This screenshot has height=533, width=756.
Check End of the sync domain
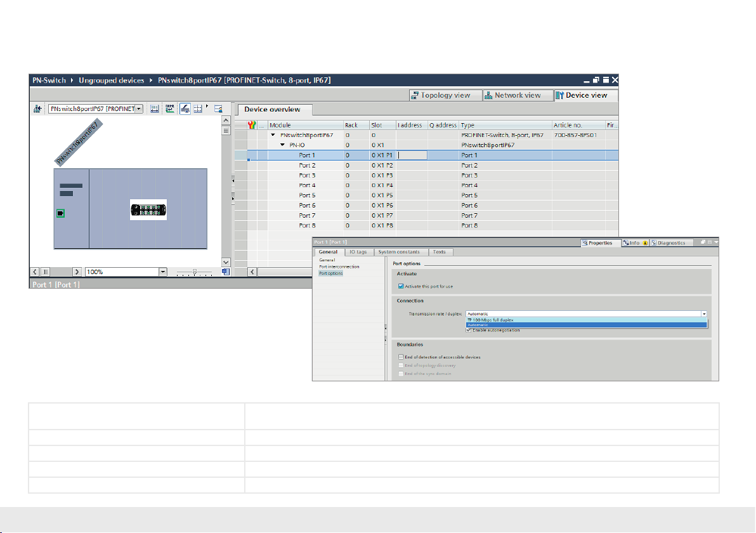pos(401,374)
